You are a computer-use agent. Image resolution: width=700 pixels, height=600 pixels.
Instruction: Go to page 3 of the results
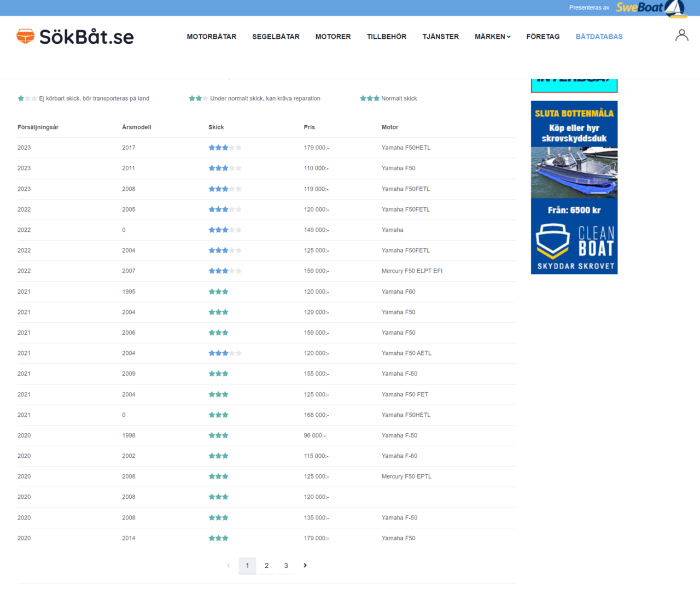[286, 566]
